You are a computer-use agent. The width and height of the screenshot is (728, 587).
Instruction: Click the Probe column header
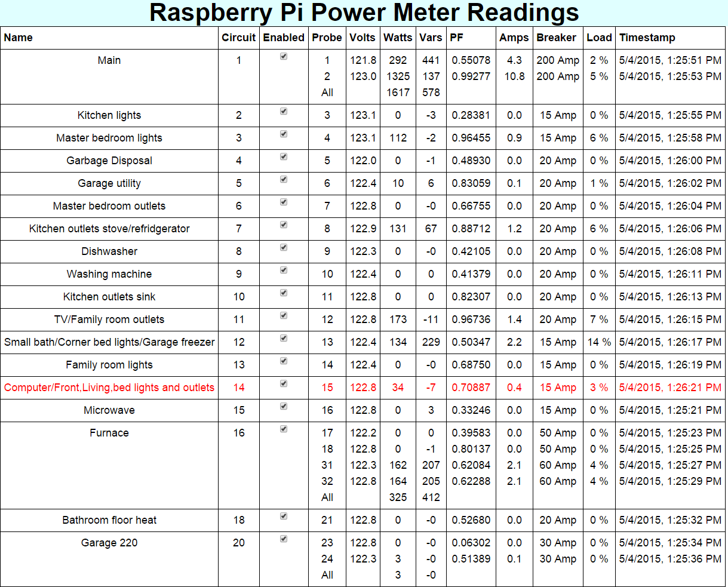pos(327,38)
